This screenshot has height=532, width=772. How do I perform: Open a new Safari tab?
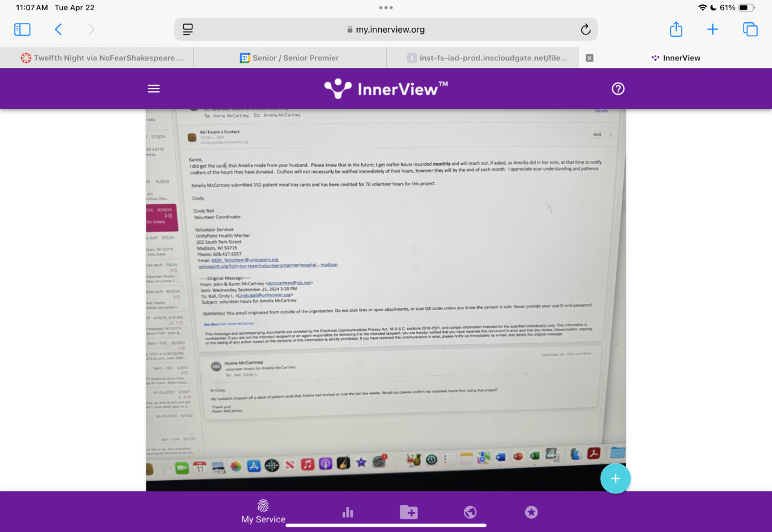(x=713, y=29)
